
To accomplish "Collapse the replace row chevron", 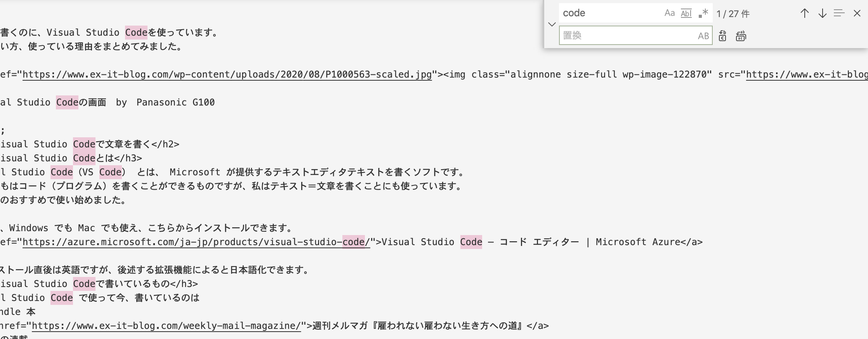I will coord(552,24).
